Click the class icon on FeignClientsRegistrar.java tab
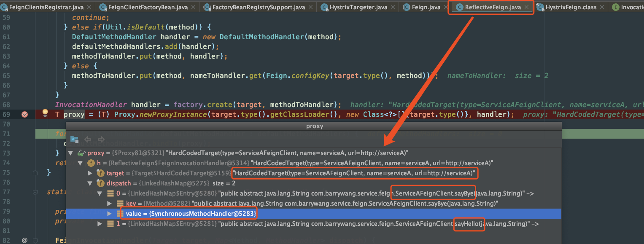The image size is (644, 244). tap(4, 7)
